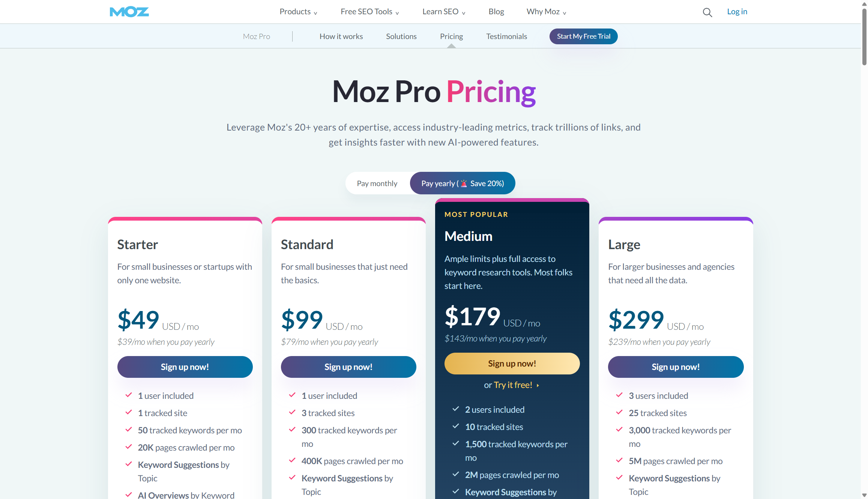The width and height of the screenshot is (868, 499).
Task: Click the siren icon on Pay yearly button
Action: (463, 183)
